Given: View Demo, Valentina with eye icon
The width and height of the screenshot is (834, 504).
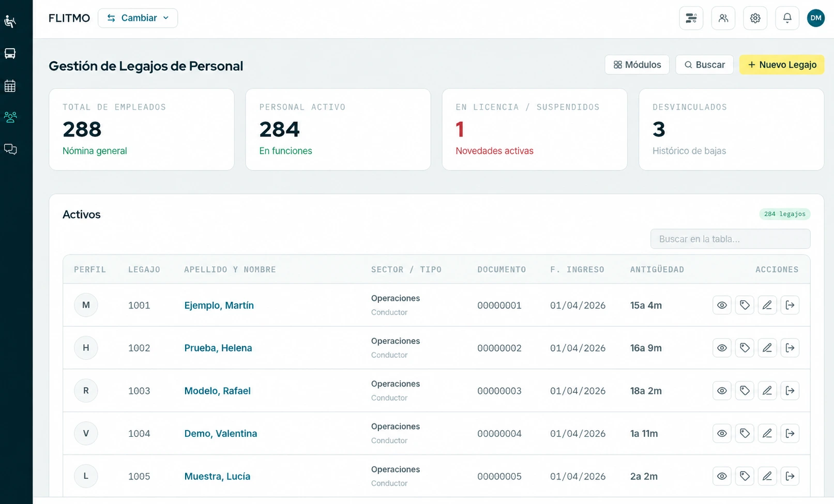Looking at the screenshot, I should click(x=722, y=433).
